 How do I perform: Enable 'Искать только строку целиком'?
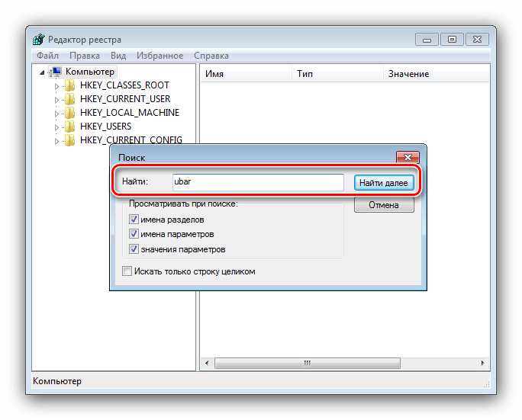coord(127,271)
